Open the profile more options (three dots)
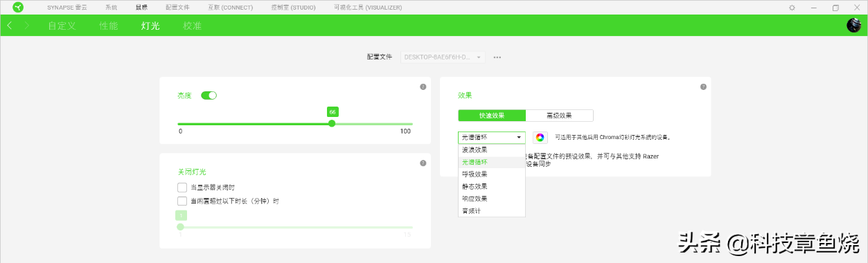 pos(497,57)
